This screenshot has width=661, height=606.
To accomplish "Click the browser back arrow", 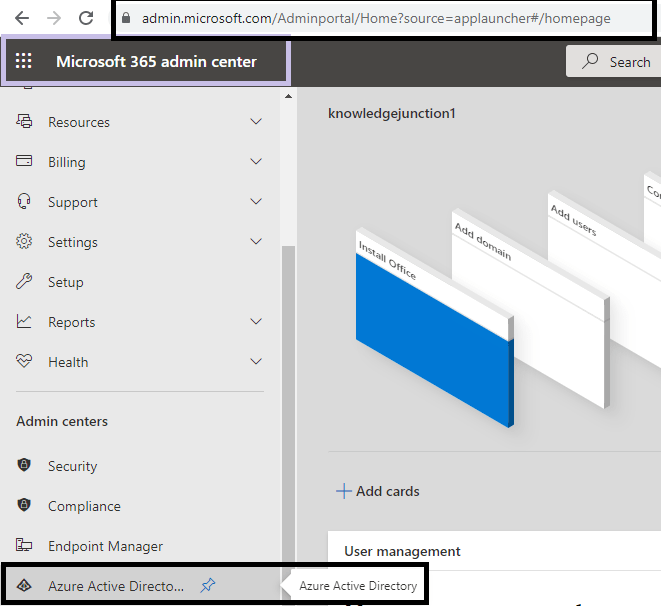I will click(x=22, y=18).
